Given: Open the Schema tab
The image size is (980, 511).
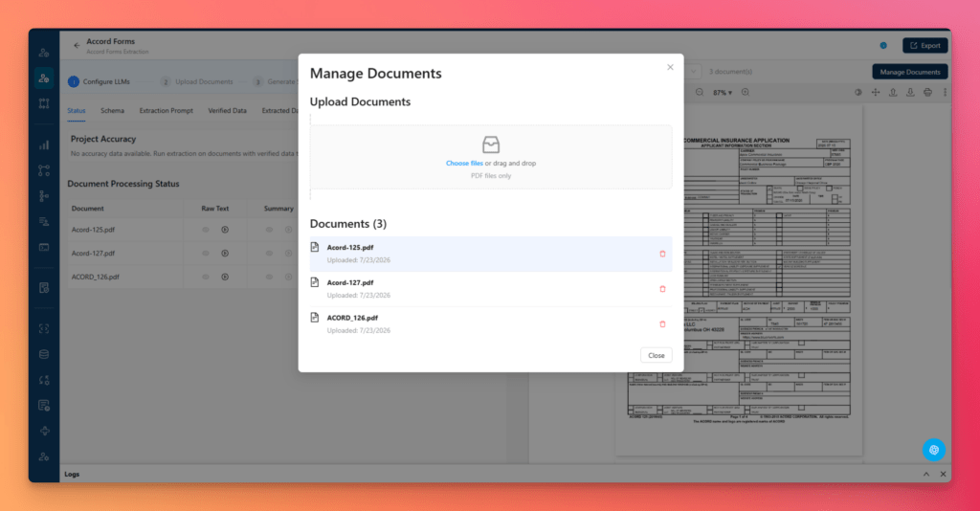Looking at the screenshot, I should click(x=113, y=111).
